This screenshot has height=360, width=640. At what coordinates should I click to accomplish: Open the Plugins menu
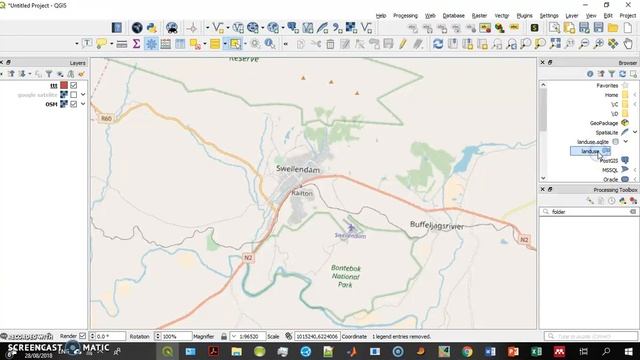coord(524,16)
